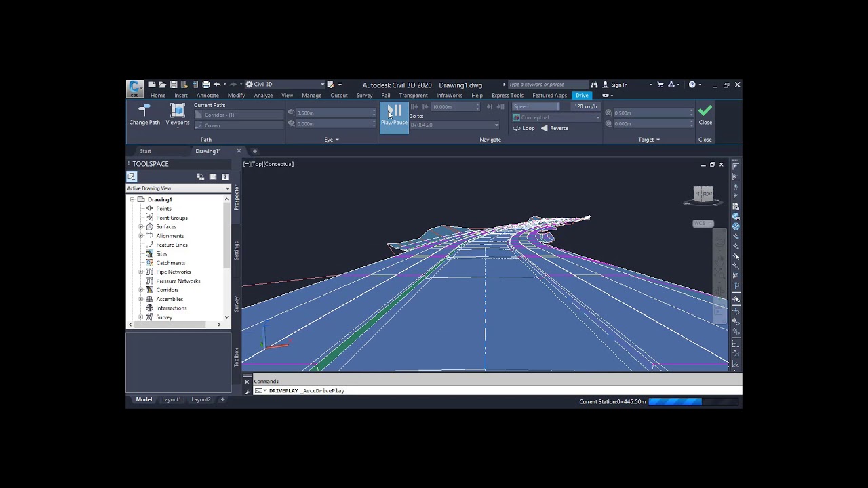Click the Points icon in Prospector tree

click(150, 209)
